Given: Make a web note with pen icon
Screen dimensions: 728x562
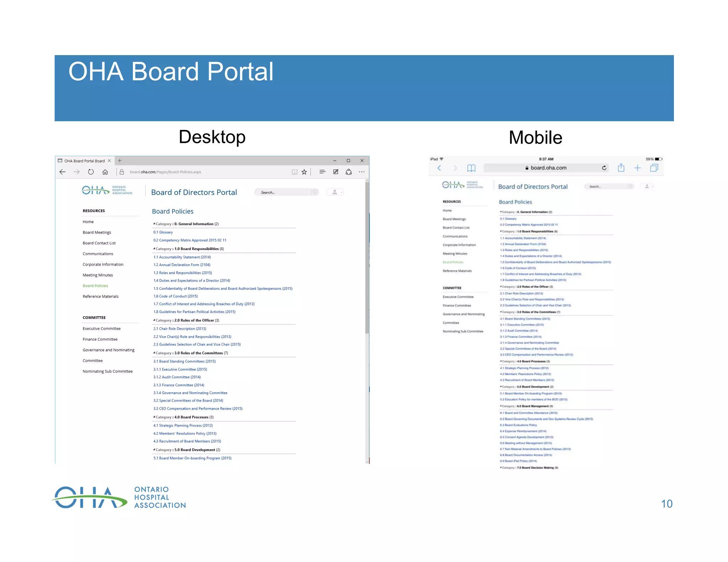Looking at the screenshot, I should coord(336,172).
